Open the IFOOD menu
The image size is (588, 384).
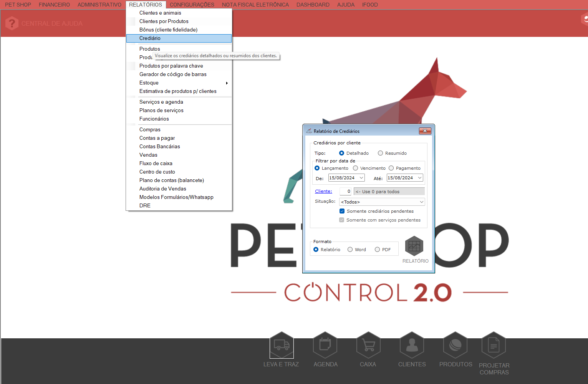[x=370, y=5]
